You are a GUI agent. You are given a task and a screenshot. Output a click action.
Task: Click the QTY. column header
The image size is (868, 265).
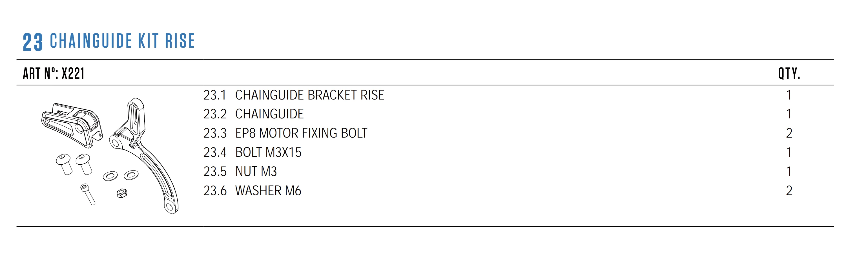[x=789, y=73]
